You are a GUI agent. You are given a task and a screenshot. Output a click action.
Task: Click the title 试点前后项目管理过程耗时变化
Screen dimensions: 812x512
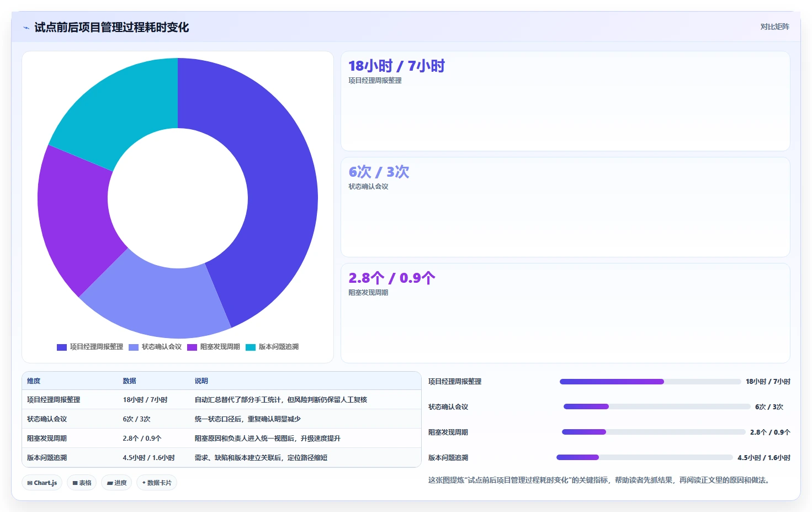pos(112,28)
